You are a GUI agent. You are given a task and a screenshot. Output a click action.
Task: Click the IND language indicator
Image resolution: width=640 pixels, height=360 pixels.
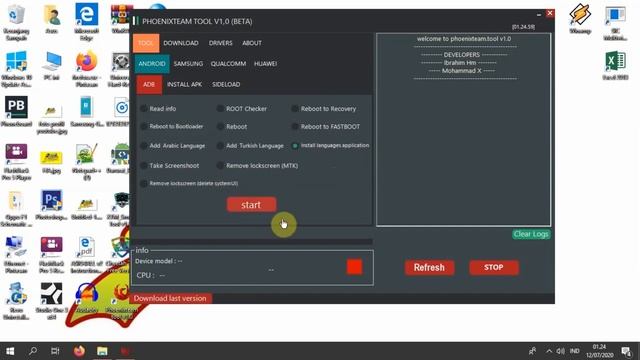(575, 351)
